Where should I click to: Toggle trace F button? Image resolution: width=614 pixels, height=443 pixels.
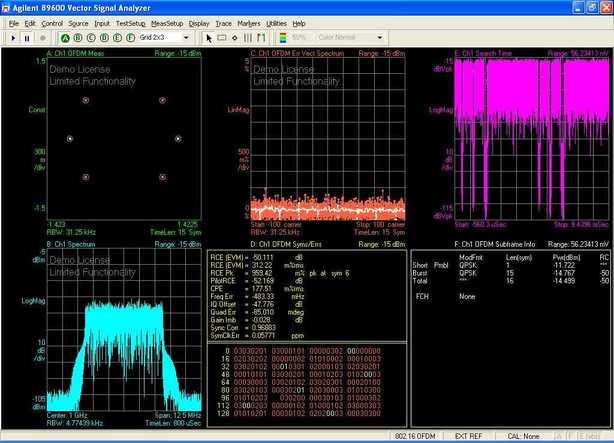click(x=130, y=38)
